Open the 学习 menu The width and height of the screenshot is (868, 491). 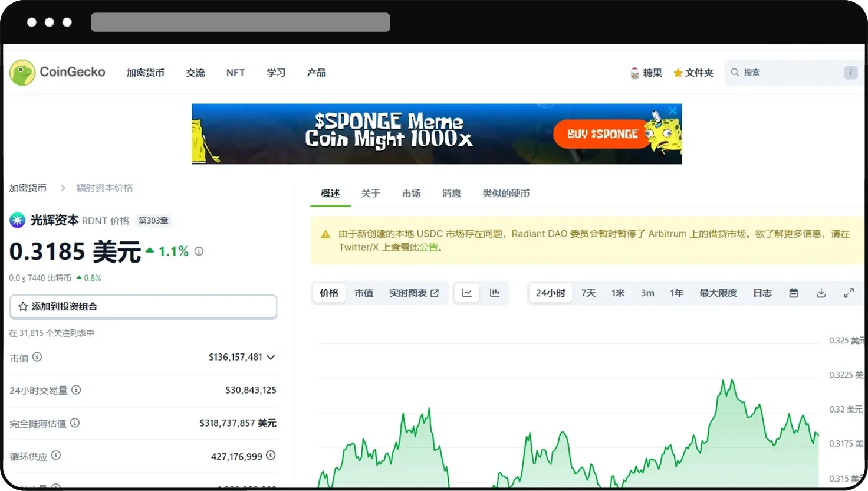click(x=276, y=73)
